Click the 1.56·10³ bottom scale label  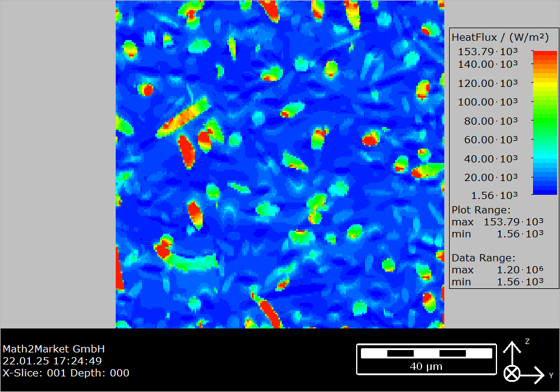[494, 195]
